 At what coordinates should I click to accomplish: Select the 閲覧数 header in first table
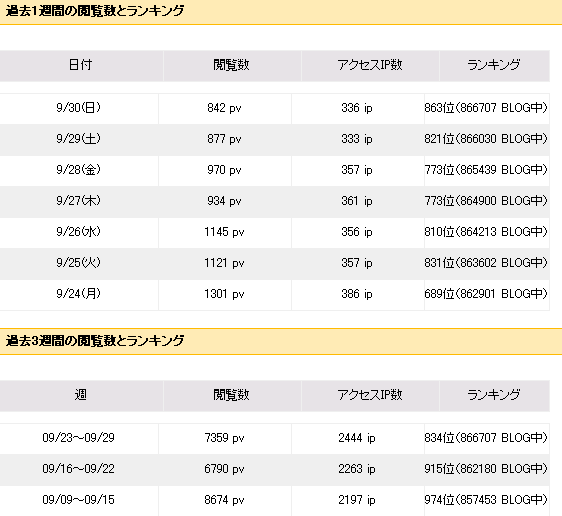pyautogui.click(x=231, y=65)
